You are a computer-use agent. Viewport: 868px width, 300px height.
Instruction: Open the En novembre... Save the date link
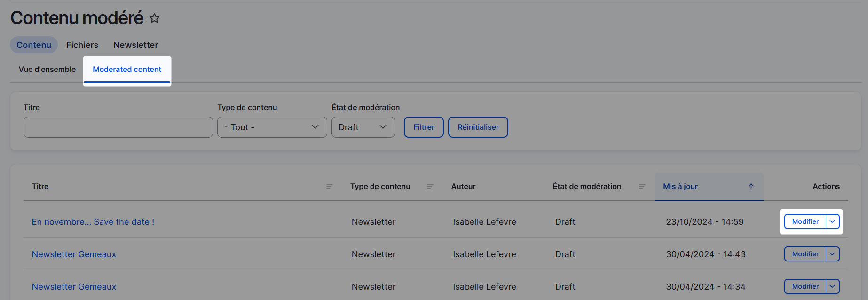pos(93,222)
